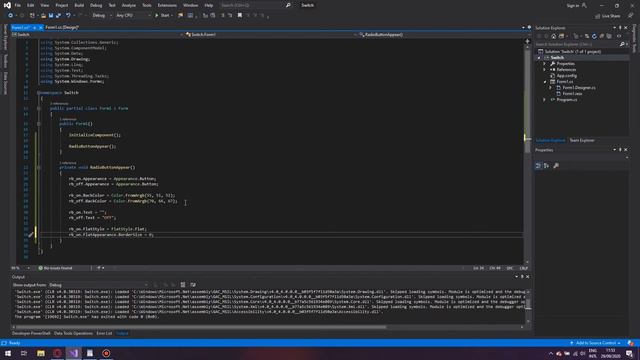Click the Refresh icon in Solution Explorer toolbar
The image size is (640, 360).
pos(594,36)
